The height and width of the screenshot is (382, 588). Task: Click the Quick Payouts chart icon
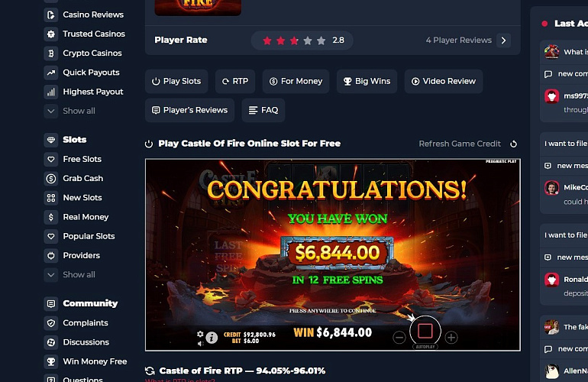click(x=51, y=73)
